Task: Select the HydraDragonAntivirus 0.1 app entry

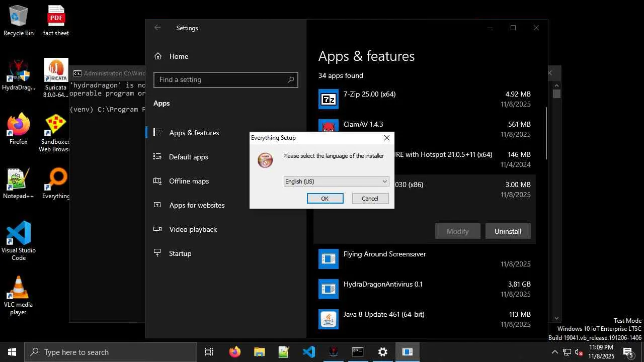Action: pos(425,289)
